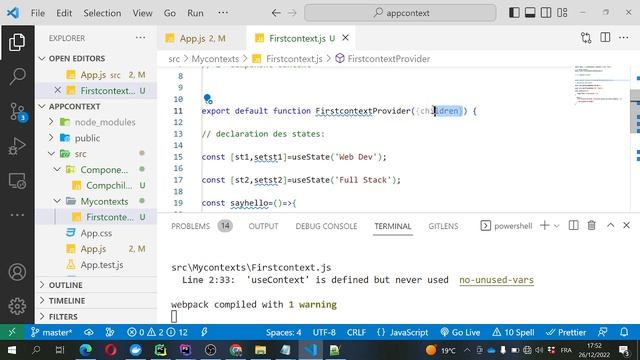Open more editor actions menu
The image size is (640, 360).
624,38
